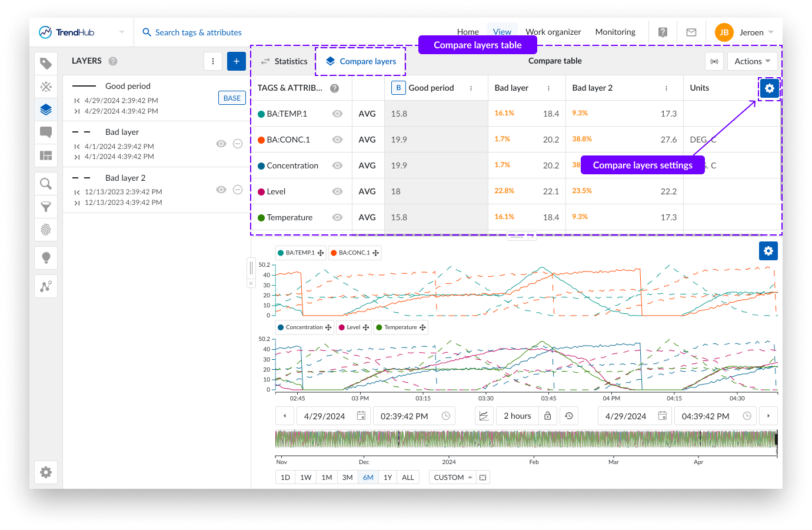
Task: Open the filter funnel icon in sidebar
Action: pos(46,207)
